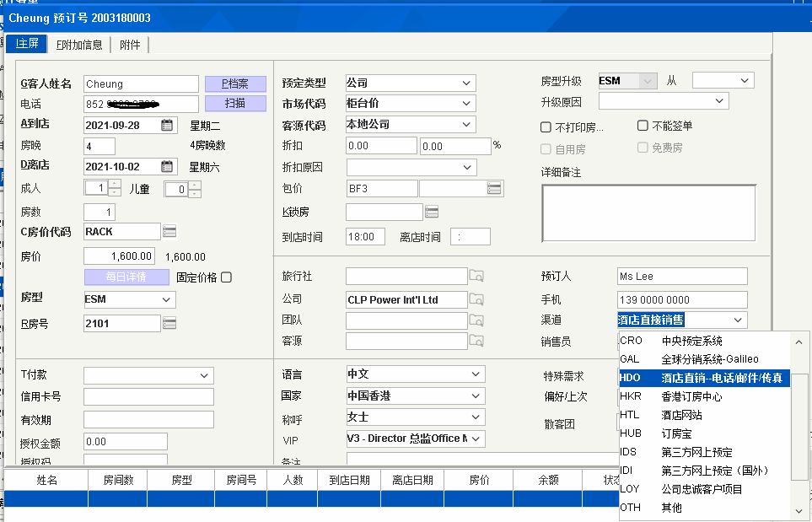Switch to the 附加信息 tab
The height and width of the screenshot is (522, 812).
tap(79, 45)
